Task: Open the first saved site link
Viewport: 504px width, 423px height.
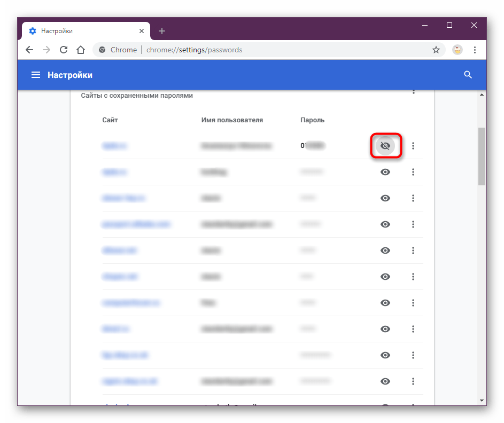Action: [114, 146]
